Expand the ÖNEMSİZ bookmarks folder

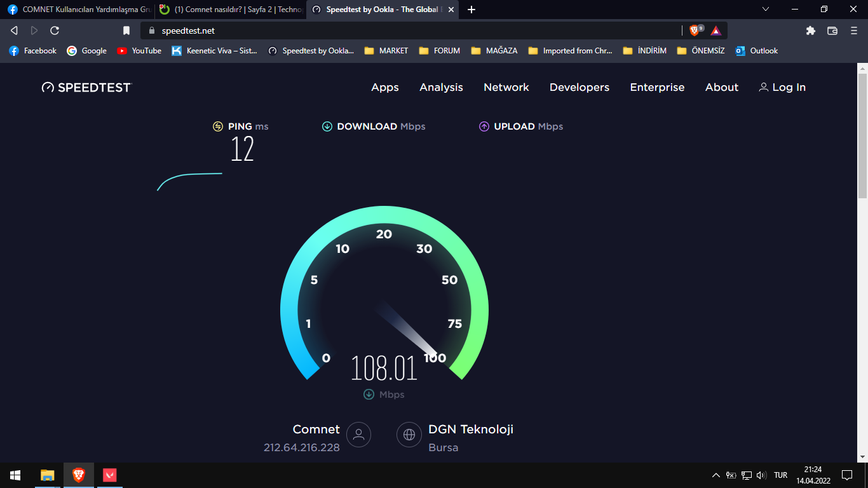click(x=701, y=51)
